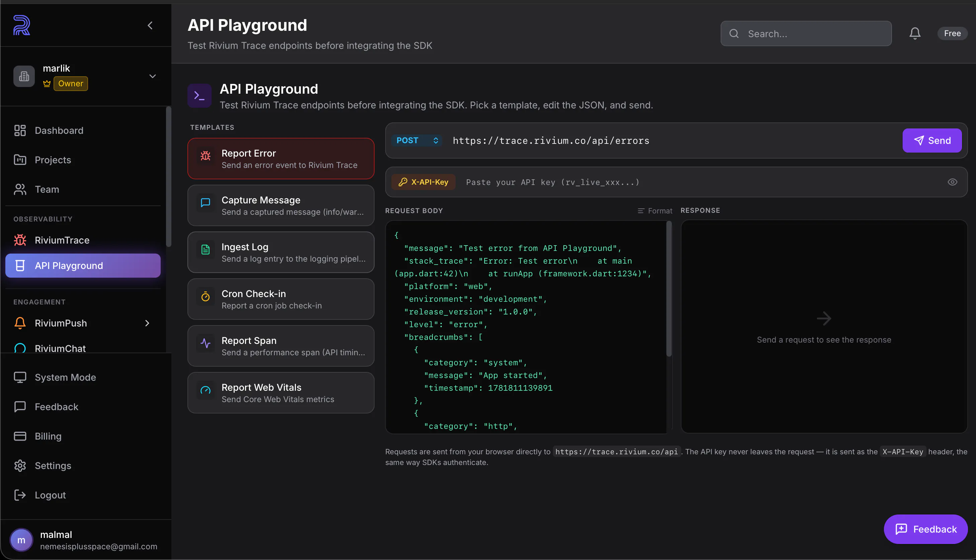The image size is (976, 560).
Task: Click the Rivium logo icon
Action: point(21,25)
